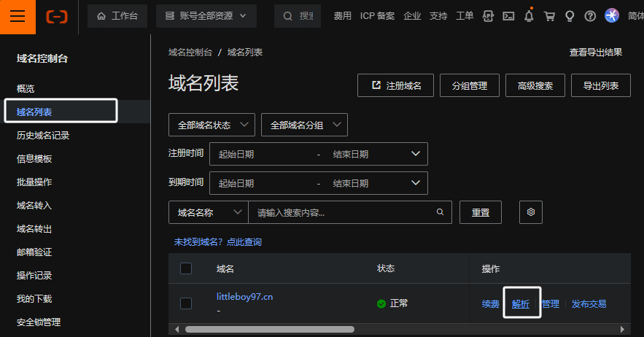Open the Cloud Shell terminal icon

click(508, 16)
